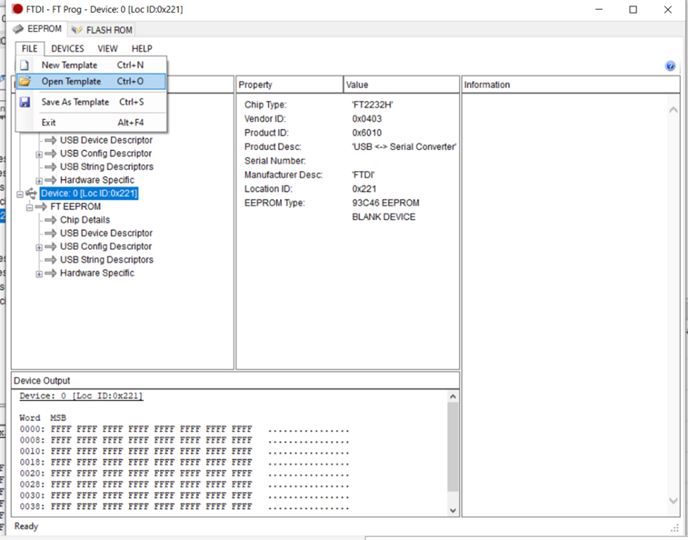Maximize the FT Prog window
Screen dimensions: 688x540
coord(633,9)
